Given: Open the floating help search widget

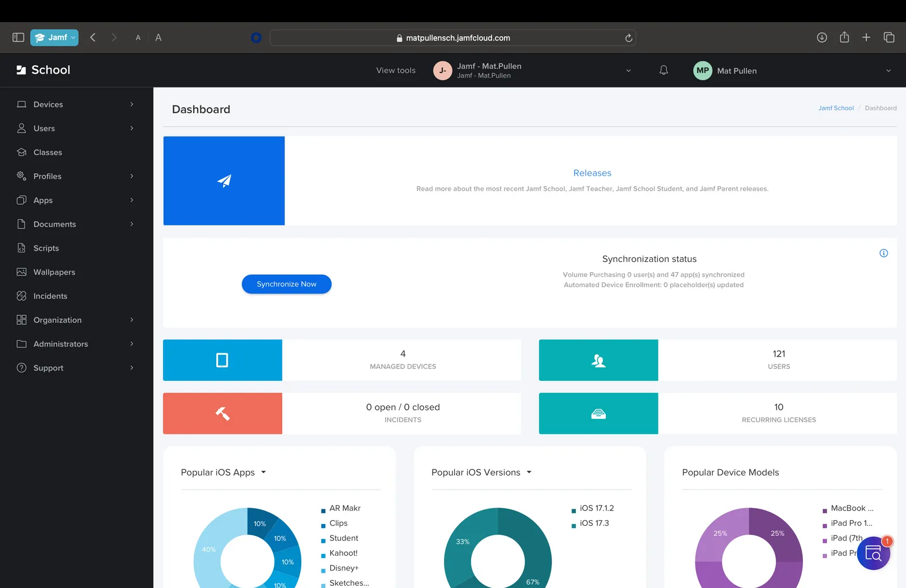Looking at the screenshot, I should (874, 553).
